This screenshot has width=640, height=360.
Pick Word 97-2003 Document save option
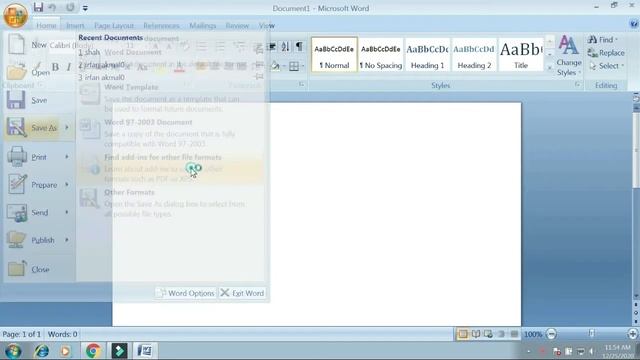(x=171, y=133)
